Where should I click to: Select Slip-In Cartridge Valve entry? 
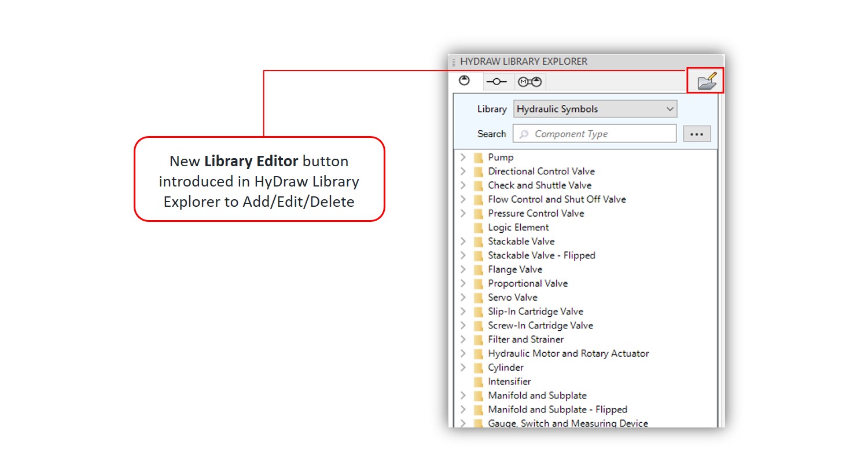535,311
